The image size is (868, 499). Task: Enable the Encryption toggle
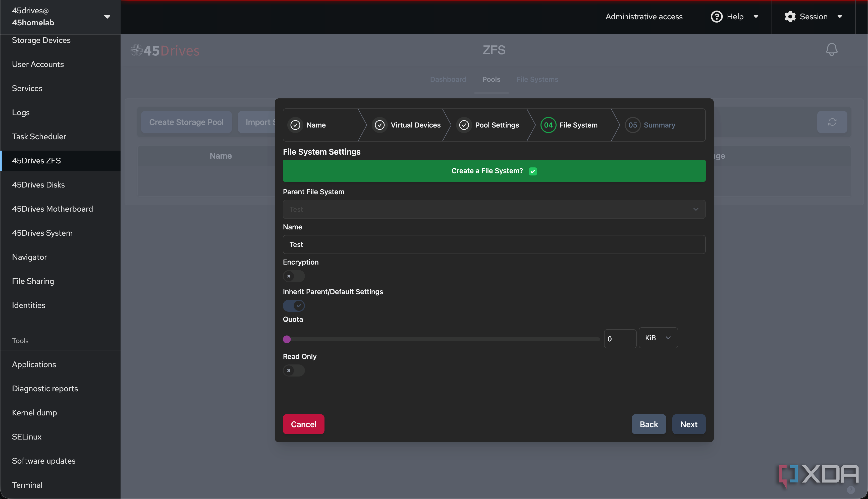click(294, 276)
